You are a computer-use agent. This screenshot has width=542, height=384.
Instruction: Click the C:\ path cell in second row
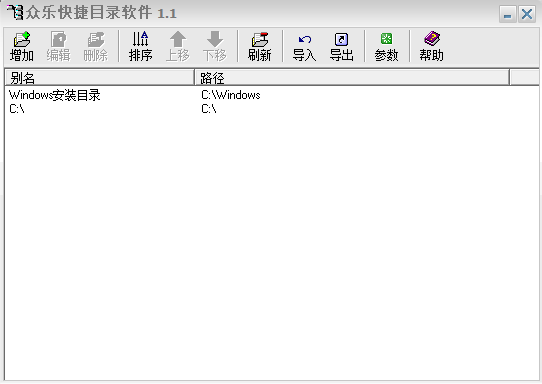click(209, 109)
